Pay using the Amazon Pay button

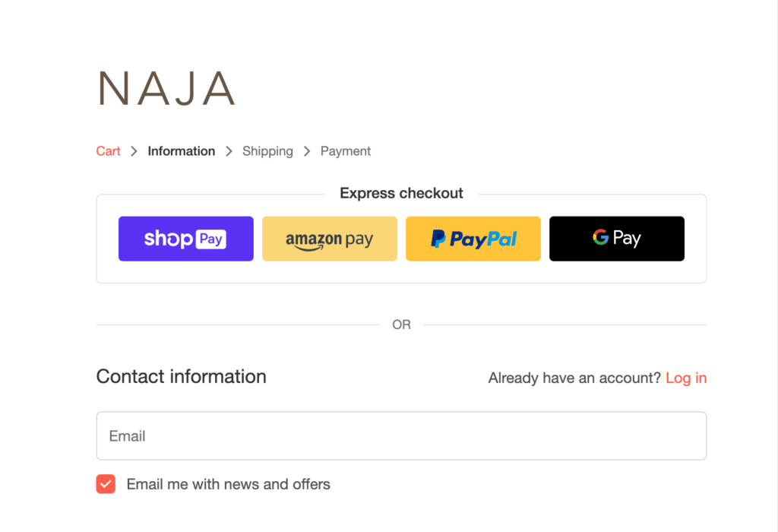(x=330, y=239)
